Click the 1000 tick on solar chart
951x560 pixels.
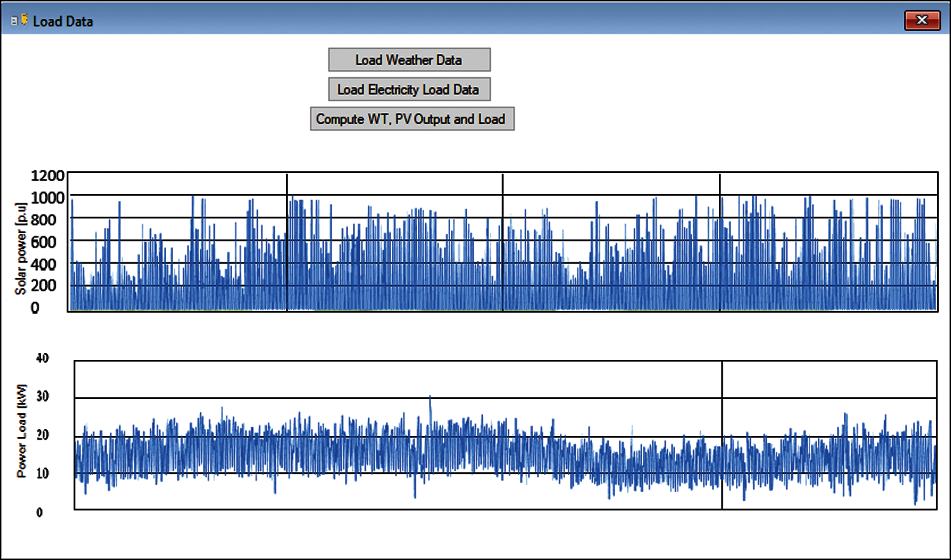click(48, 198)
